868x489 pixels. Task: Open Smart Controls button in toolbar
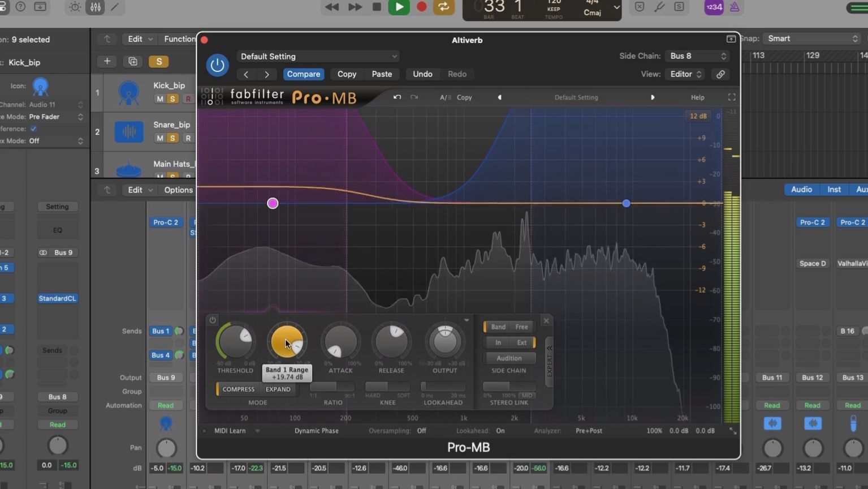tap(75, 7)
